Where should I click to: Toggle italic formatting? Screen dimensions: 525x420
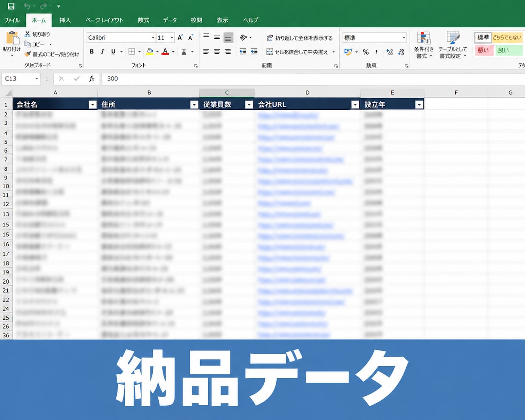(x=102, y=52)
